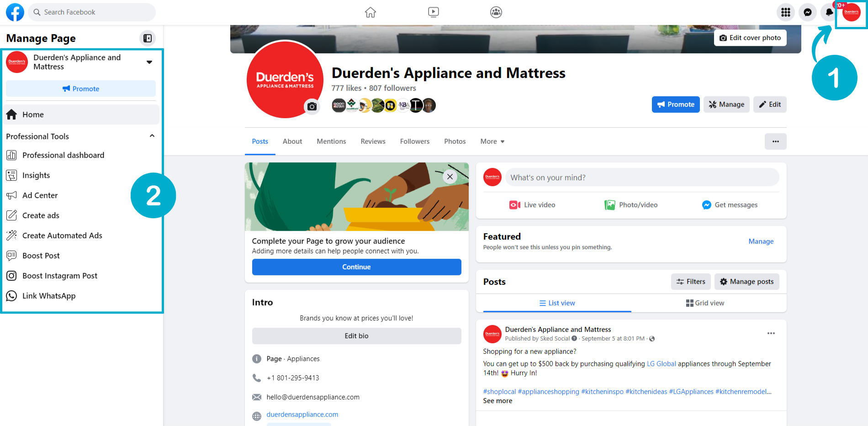Screen dimensions: 868x426
Task: Open the Messenger icon
Action: 808,12
